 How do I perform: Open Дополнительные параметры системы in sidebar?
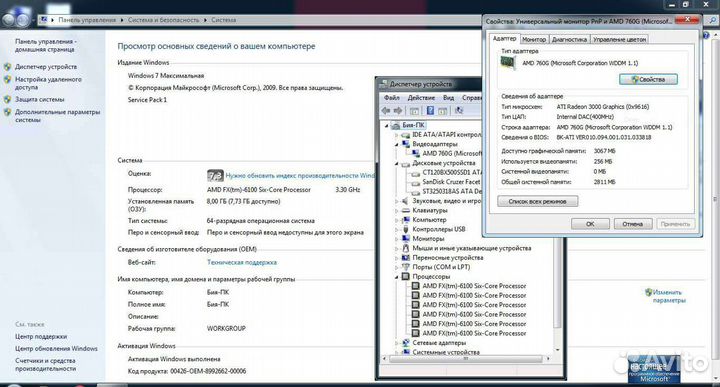(57, 116)
